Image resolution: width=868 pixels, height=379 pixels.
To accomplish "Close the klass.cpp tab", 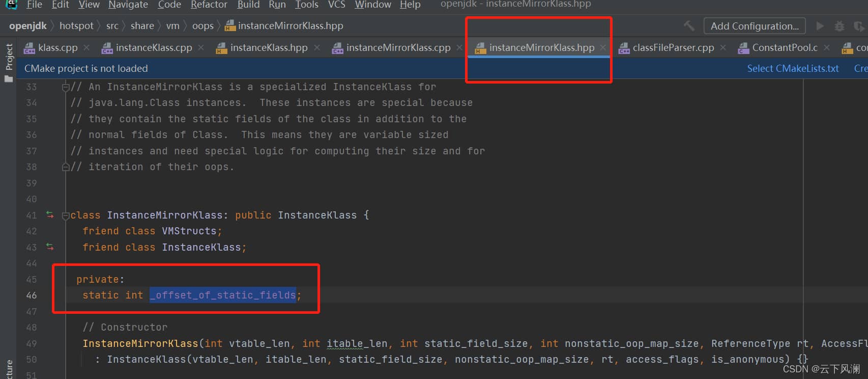I will click(x=86, y=47).
